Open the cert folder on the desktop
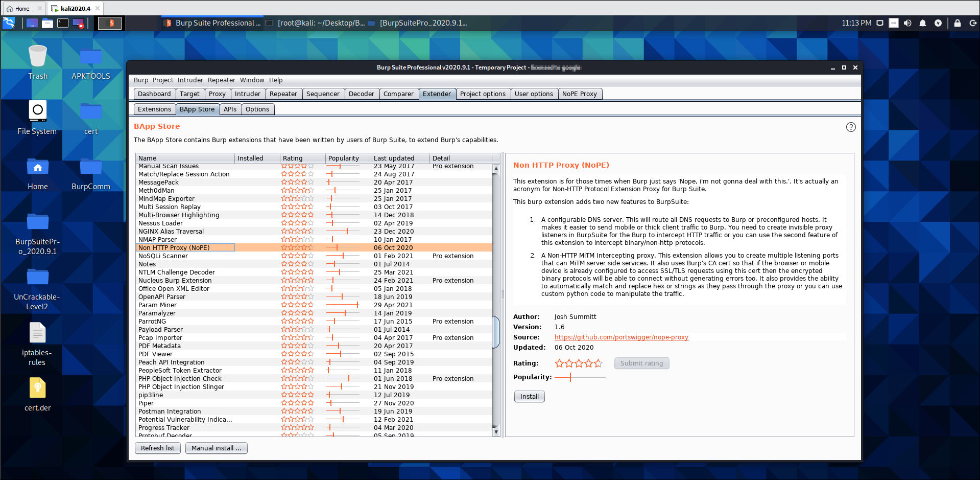The height and width of the screenshot is (480, 980). pyautogui.click(x=91, y=118)
